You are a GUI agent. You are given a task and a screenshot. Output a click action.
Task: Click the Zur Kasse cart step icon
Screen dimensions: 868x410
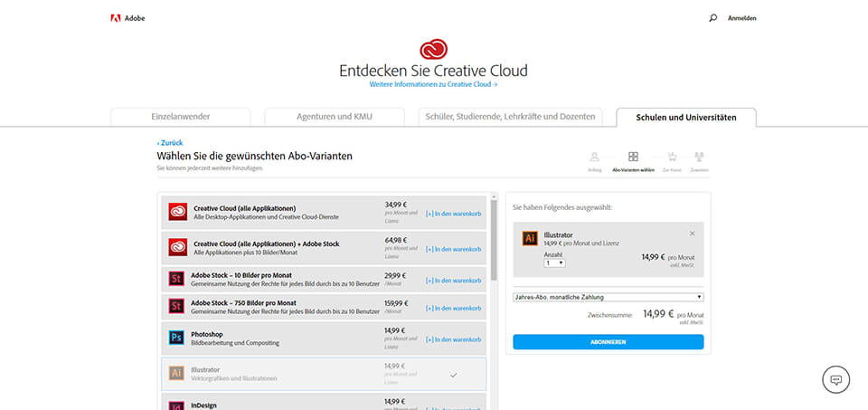click(672, 157)
